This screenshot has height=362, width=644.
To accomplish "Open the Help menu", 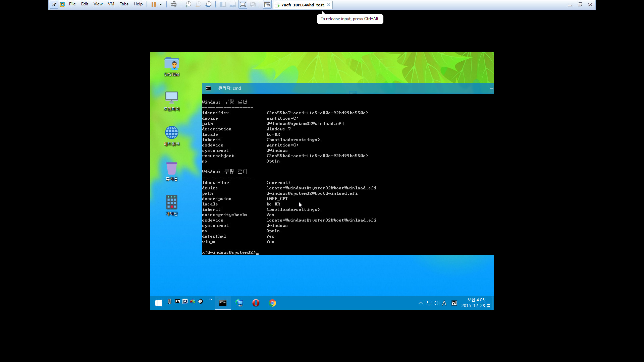I will (138, 4).
